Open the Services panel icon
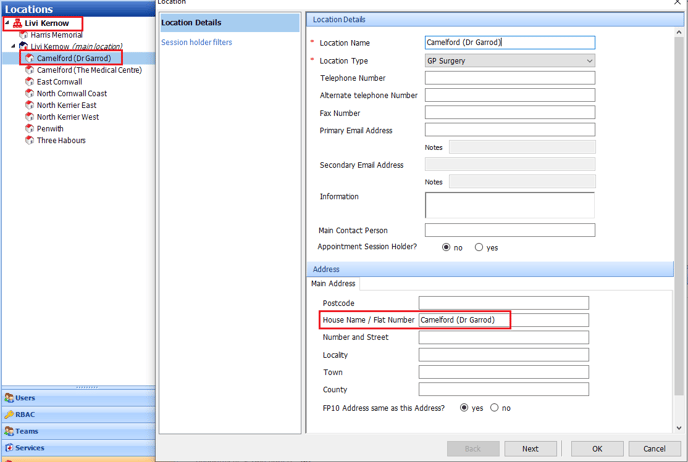 click(x=9, y=448)
